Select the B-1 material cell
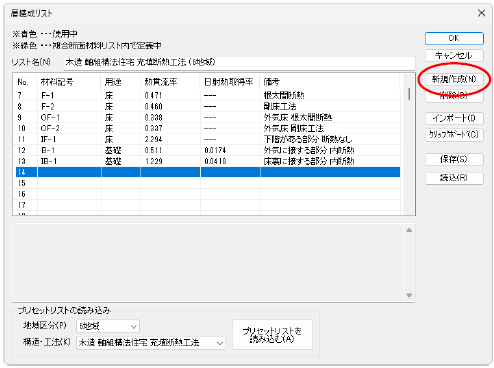The width and height of the screenshot is (494, 368). coord(48,150)
